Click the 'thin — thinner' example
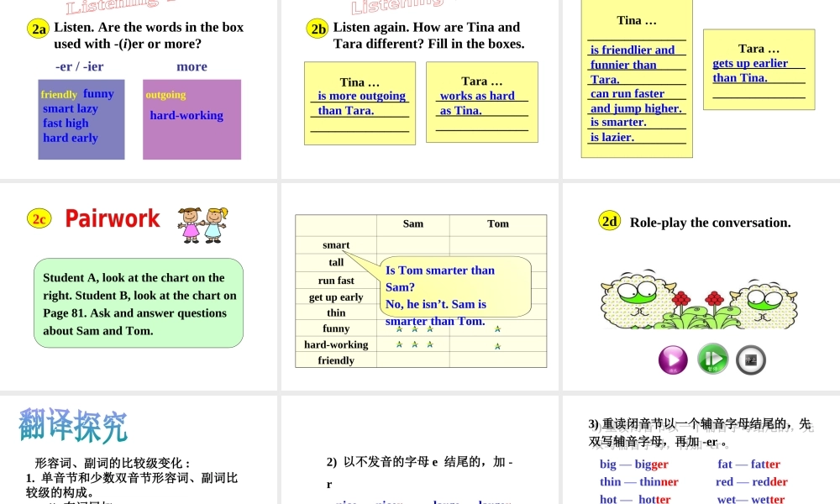840x504 pixels. click(x=639, y=482)
